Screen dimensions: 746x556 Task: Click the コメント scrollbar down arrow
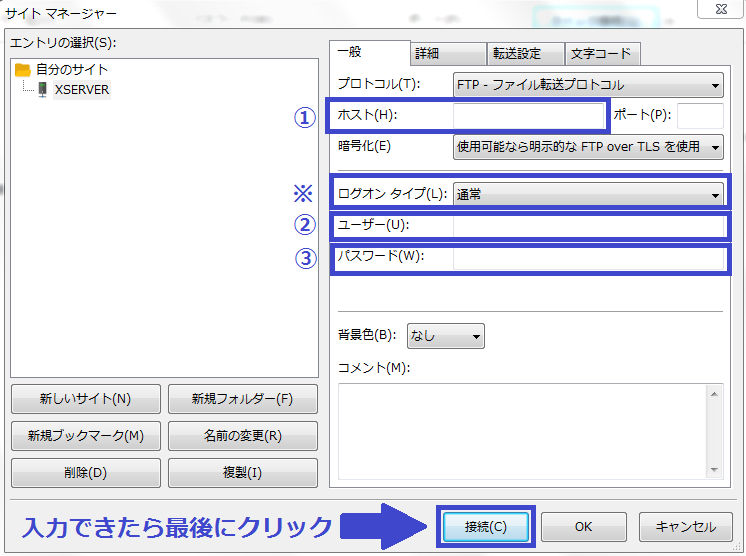coord(714,470)
